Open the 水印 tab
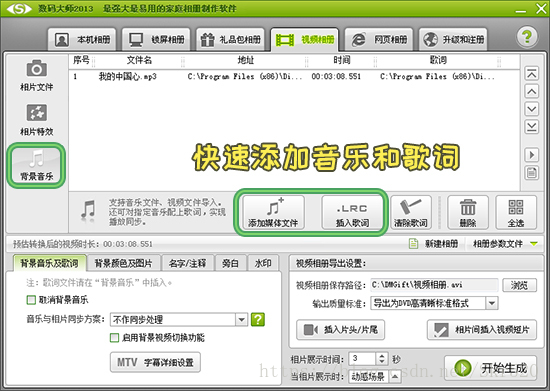 [x=263, y=263]
